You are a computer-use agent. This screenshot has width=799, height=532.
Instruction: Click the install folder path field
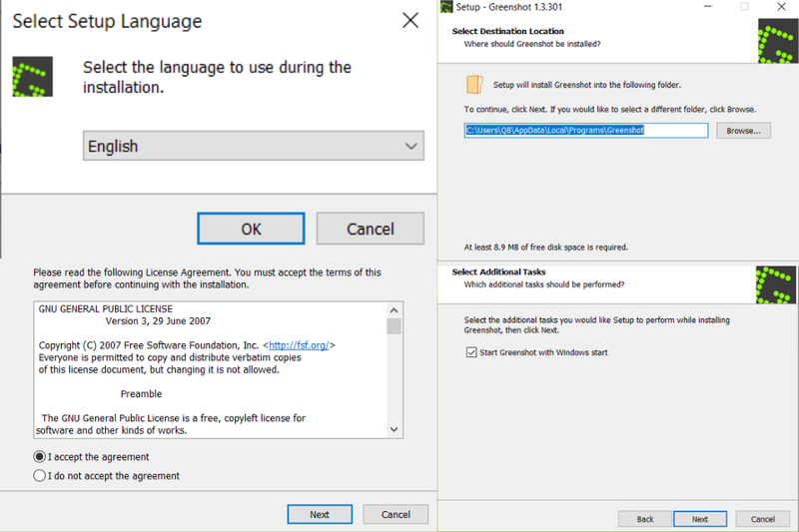586,131
